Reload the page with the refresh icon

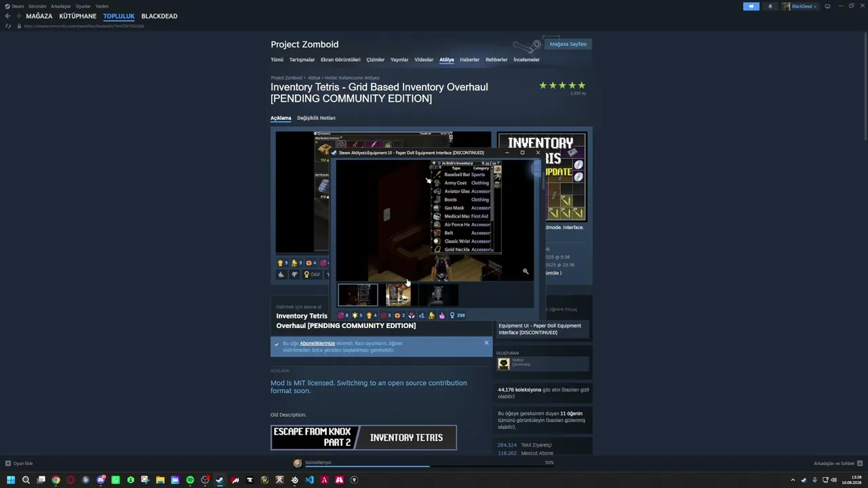(8, 26)
